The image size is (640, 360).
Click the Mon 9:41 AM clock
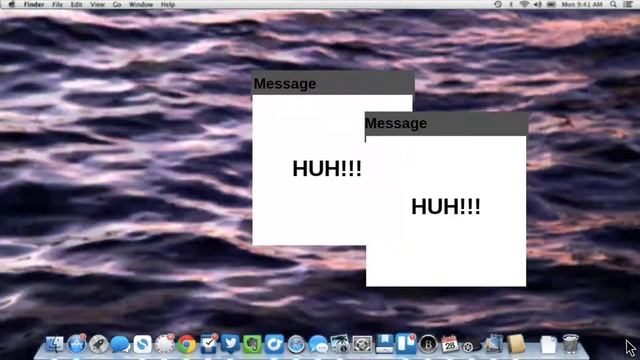(x=582, y=4)
